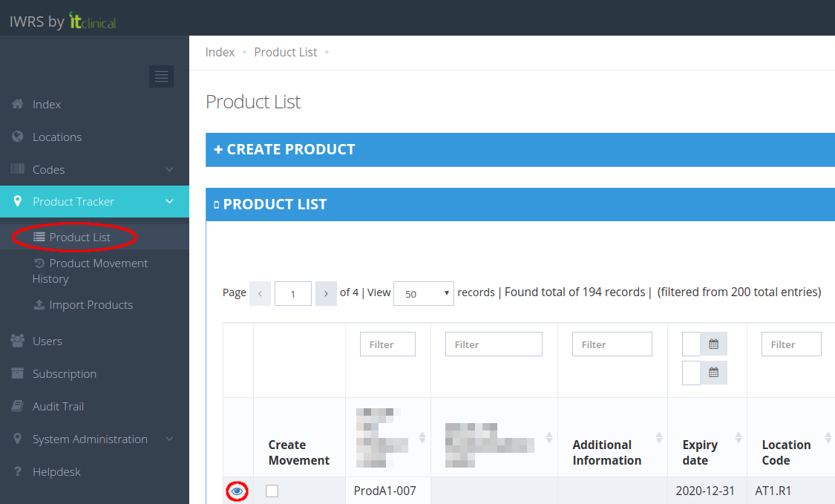The image size is (835, 504).
Task: Toggle the sidebar hamburger menu button
Action: [161, 76]
